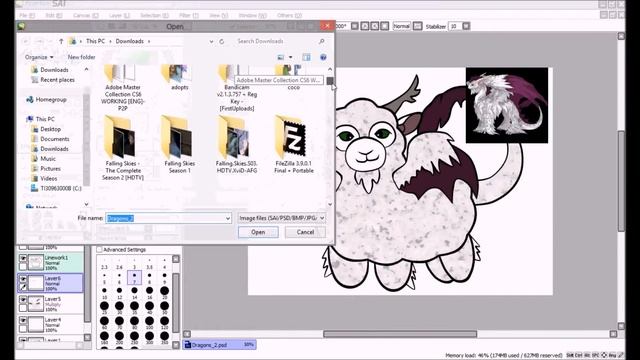Select the Dragons_2.psd document tab
This screenshot has width=640, height=360.
(220, 345)
